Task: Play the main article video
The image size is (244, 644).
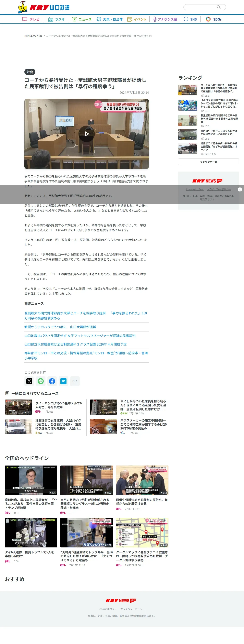Action: pyautogui.click(x=87, y=134)
